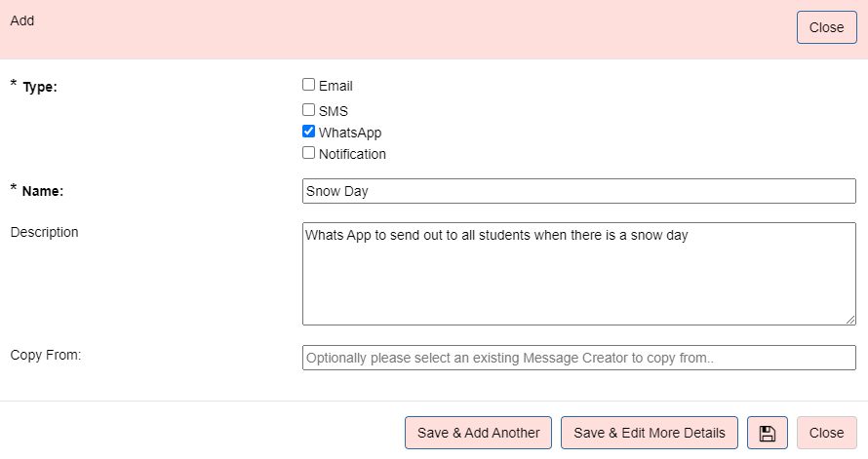Click the Description box resize grip corner

(850, 319)
